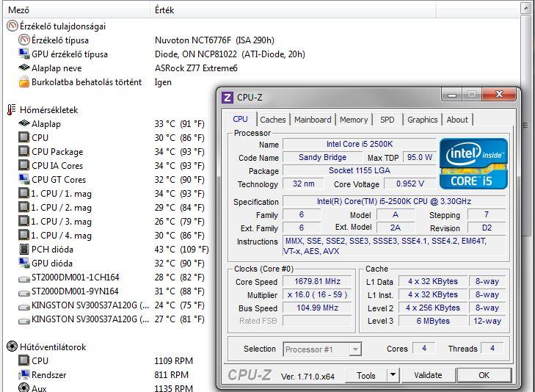Viewport: 535px width, 392px height.
Task: Click the Socket 1155 LGA package value
Action: pyautogui.click(x=360, y=170)
